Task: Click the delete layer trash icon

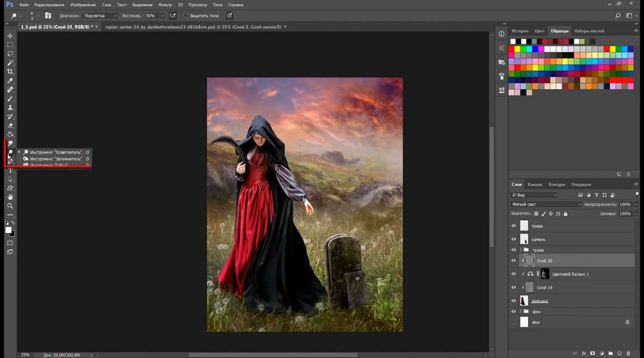Action: click(629, 354)
